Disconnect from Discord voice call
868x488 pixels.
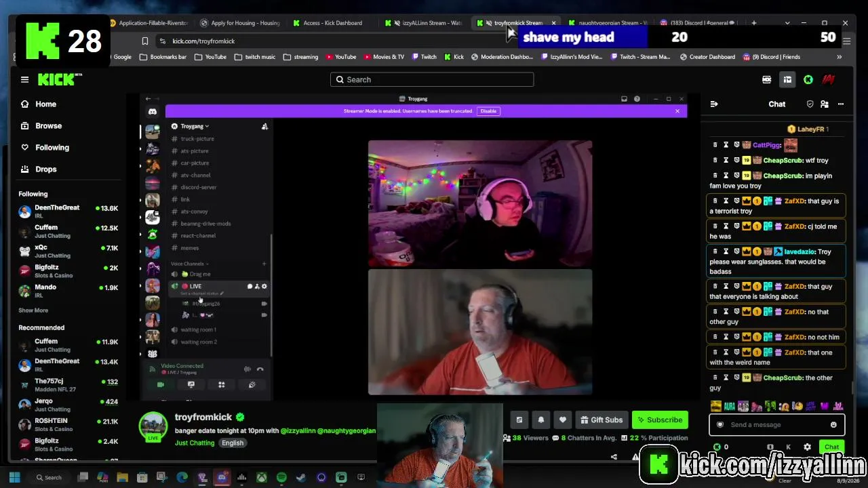point(260,369)
